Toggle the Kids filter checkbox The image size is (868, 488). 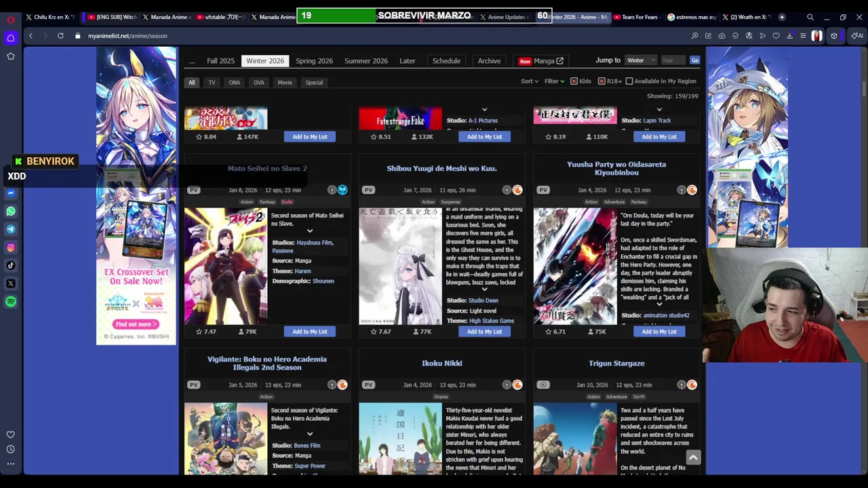pos(574,81)
